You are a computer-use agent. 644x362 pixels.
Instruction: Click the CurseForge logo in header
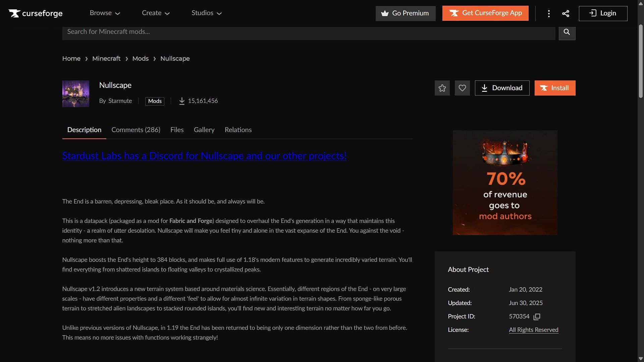pyautogui.click(x=36, y=13)
